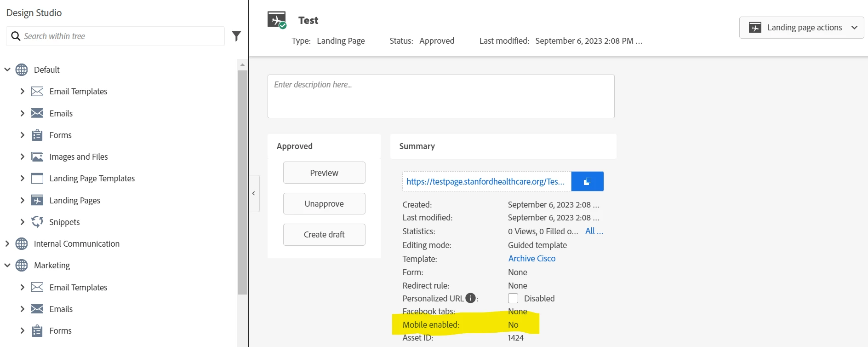Click the Snippets icon under Default
Image resolution: width=868 pixels, height=347 pixels.
tap(37, 222)
